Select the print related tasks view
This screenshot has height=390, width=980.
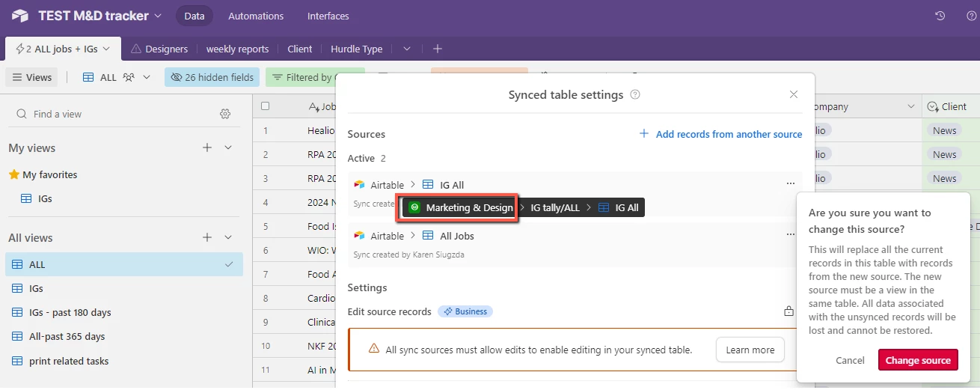click(124, 361)
